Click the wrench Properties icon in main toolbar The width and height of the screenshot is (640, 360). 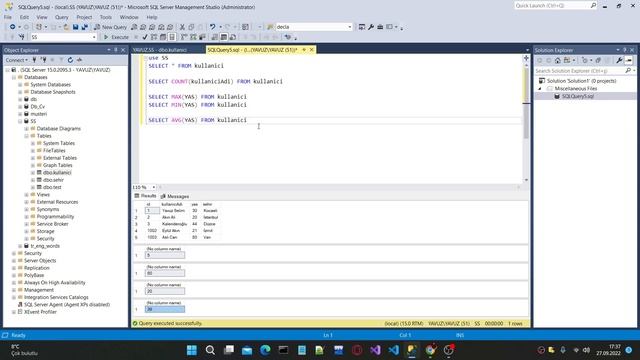pyautogui.click(x=371, y=27)
